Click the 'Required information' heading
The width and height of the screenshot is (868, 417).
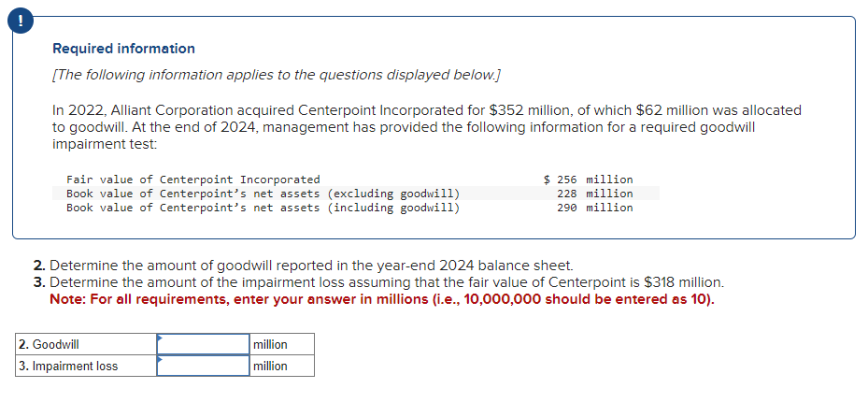coord(123,49)
